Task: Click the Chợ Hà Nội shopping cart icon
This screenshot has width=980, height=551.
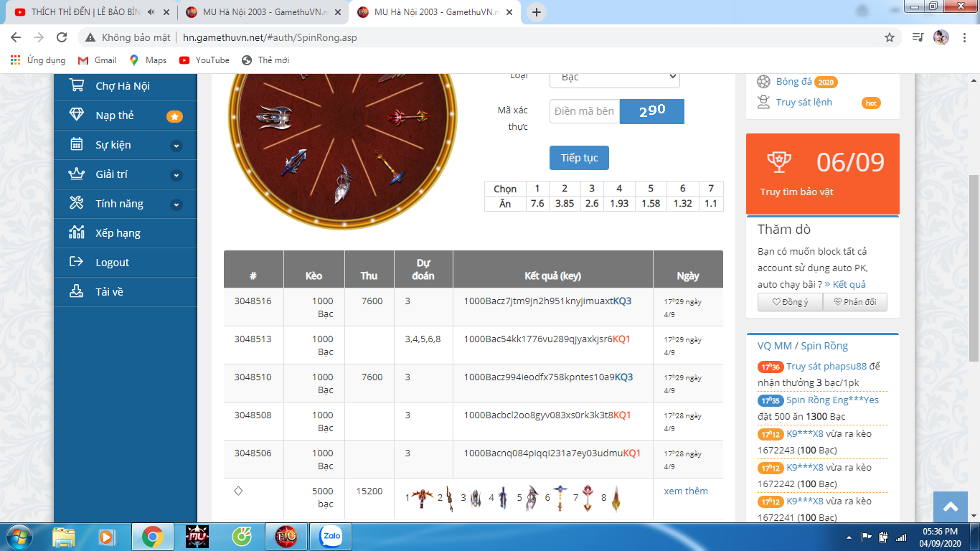Action: coord(76,85)
